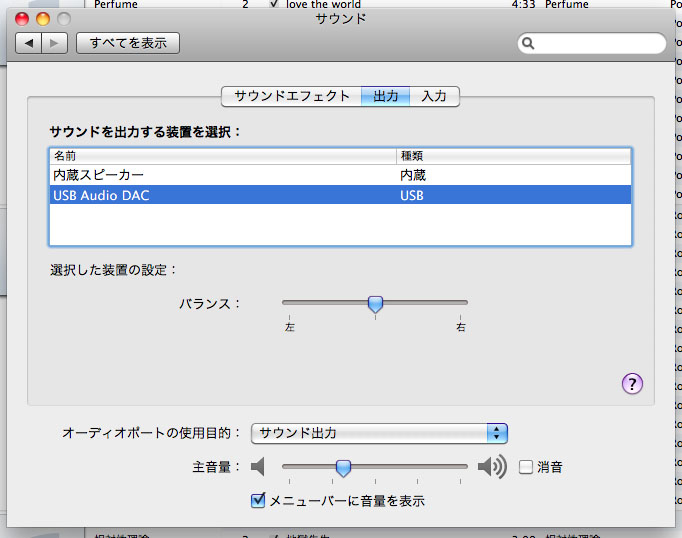Viewport: 682px width, 538px height.
Task: Sort device list by 名前 column header
Action: pyautogui.click(x=222, y=156)
